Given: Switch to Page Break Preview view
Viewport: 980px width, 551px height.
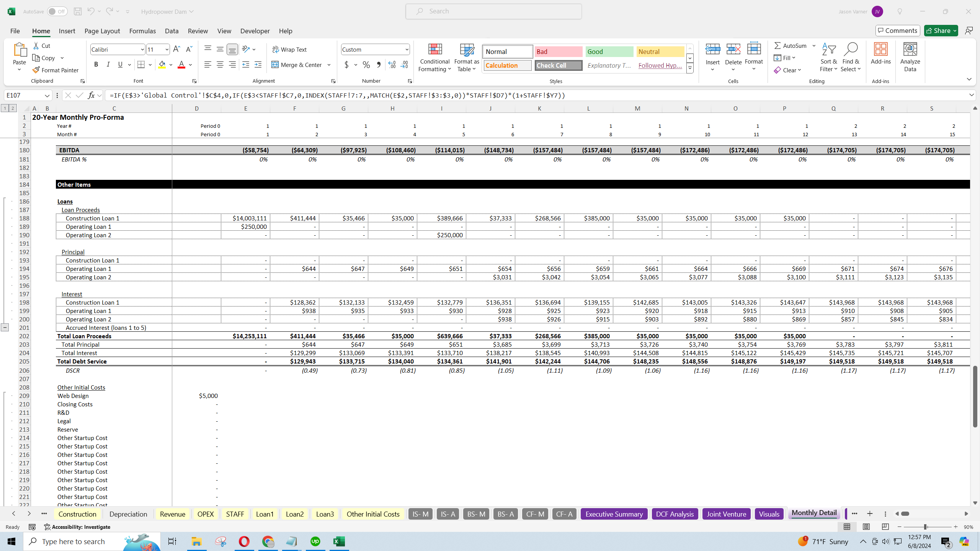Looking at the screenshot, I should pos(885,527).
